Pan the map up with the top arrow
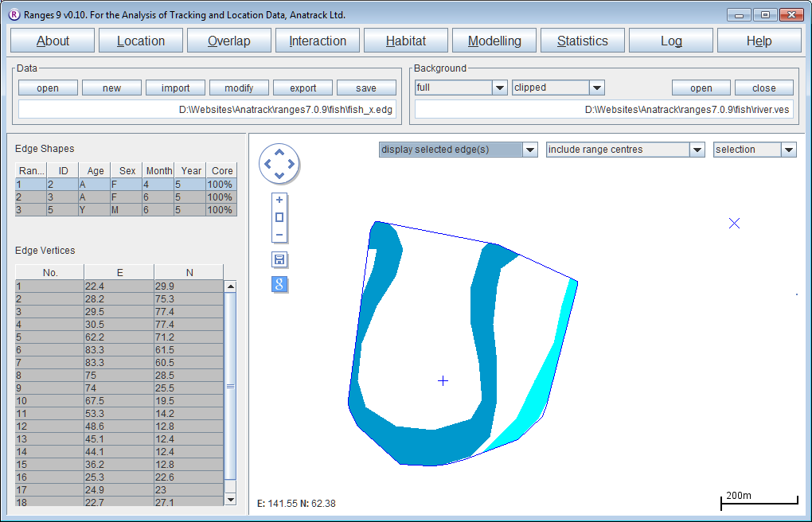Image resolution: width=812 pixels, height=522 pixels. 279,153
